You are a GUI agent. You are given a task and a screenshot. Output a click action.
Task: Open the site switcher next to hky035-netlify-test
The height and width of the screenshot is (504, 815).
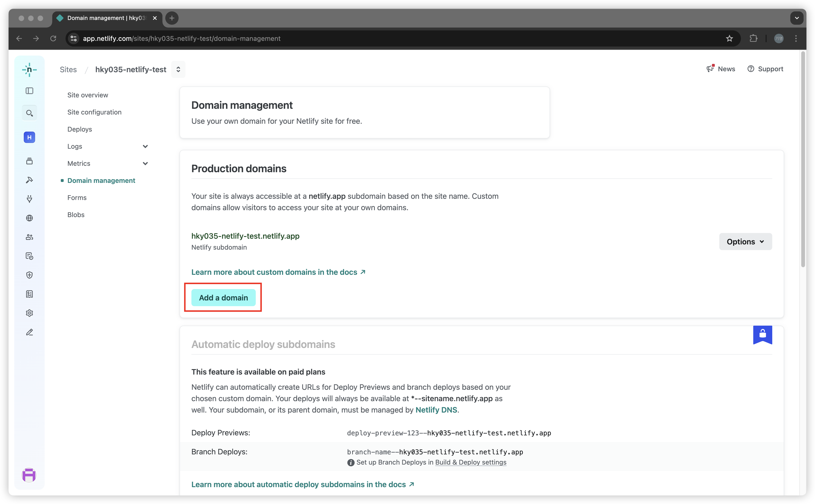[x=178, y=69]
